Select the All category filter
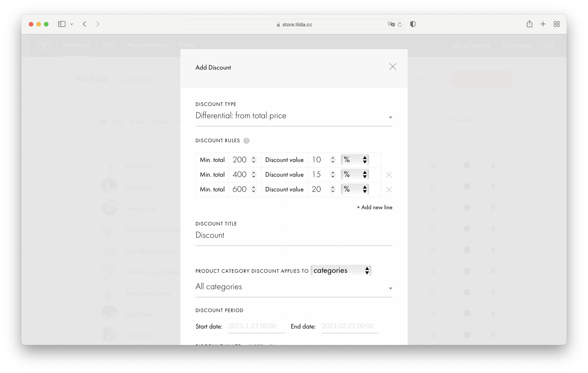This screenshot has height=373, width=588. tap(103, 122)
